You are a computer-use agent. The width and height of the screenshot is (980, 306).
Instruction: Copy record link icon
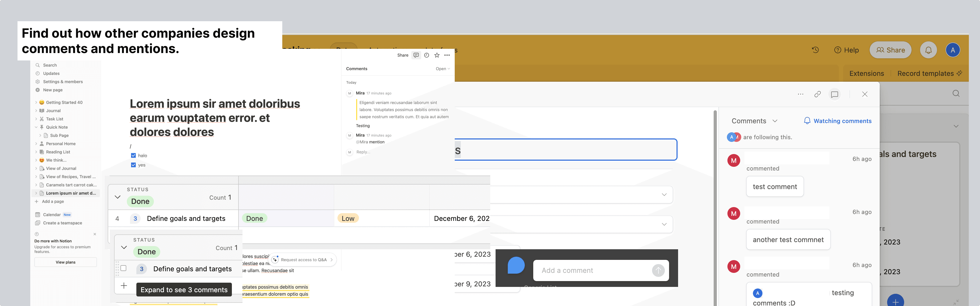tap(818, 94)
